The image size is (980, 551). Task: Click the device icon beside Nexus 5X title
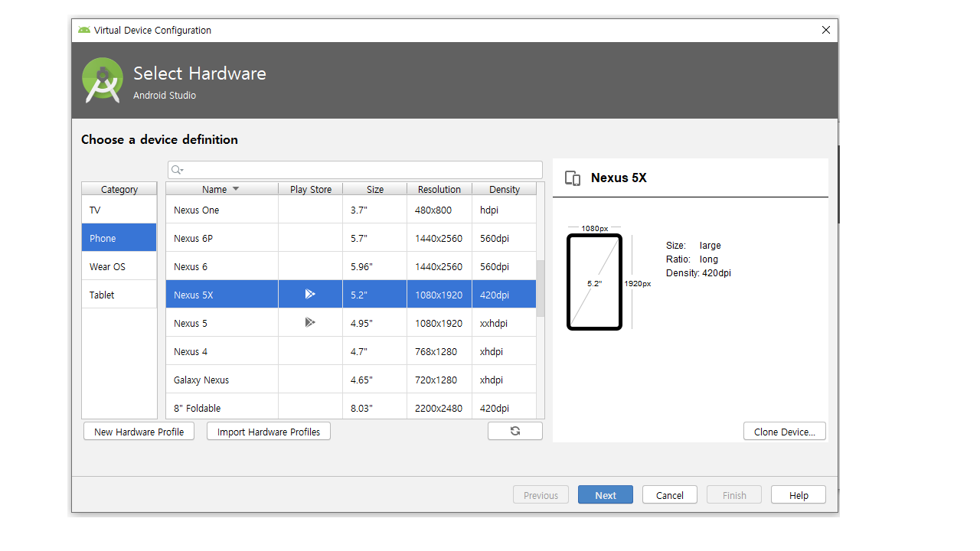tap(572, 178)
